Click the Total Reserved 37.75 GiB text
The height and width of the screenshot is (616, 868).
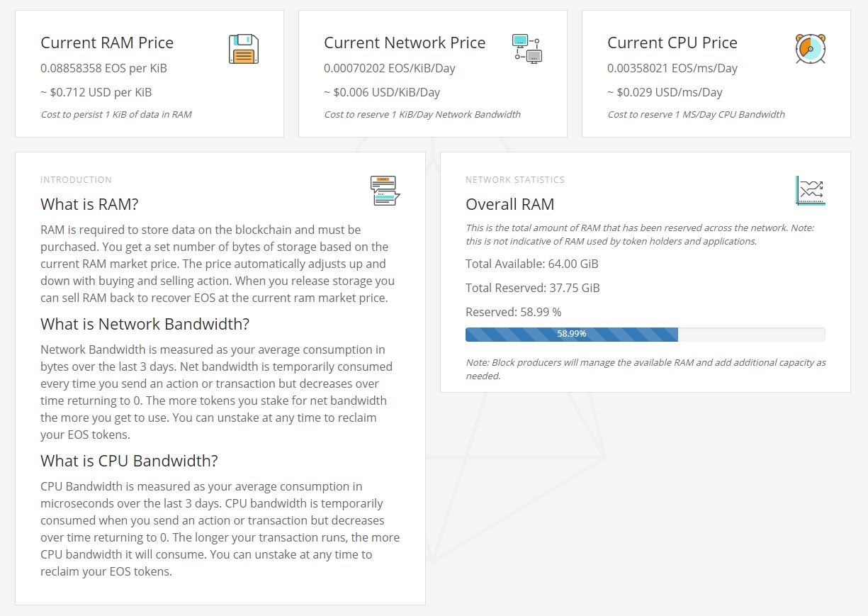[x=532, y=288]
